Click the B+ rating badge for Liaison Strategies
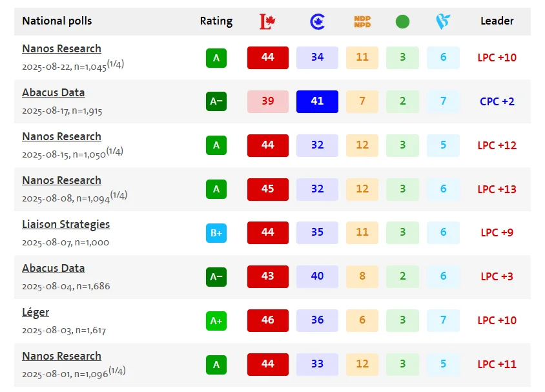545x392 pixels. point(216,232)
